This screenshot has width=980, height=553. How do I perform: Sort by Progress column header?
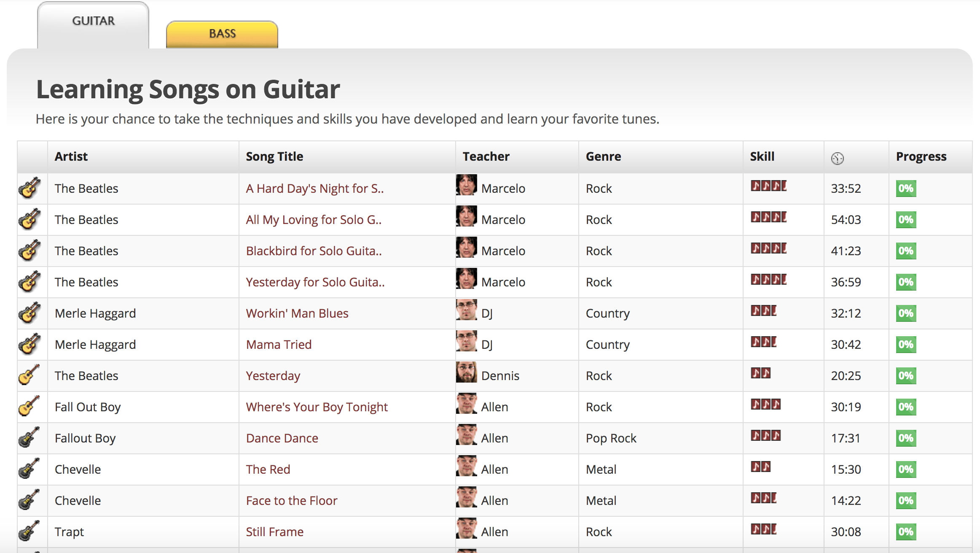point(921,156)
